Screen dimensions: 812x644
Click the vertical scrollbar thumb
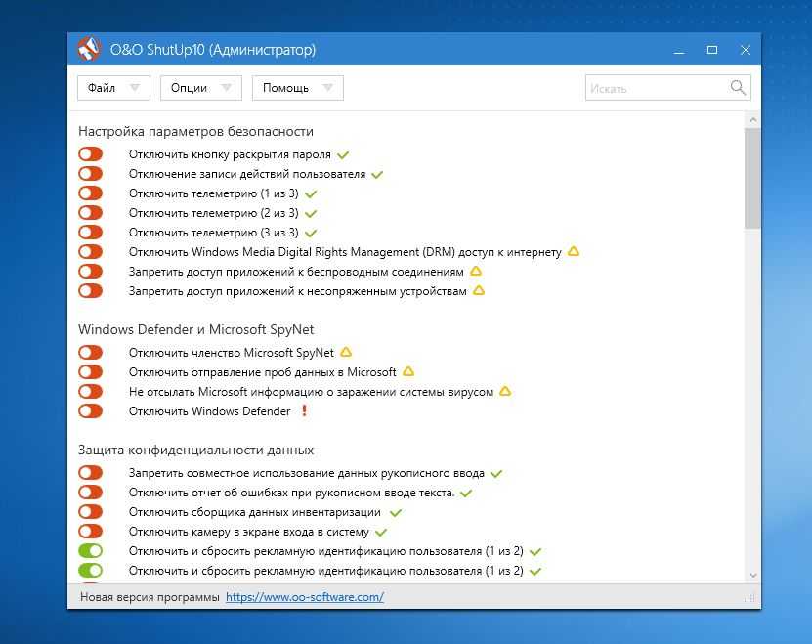[752, 178]
